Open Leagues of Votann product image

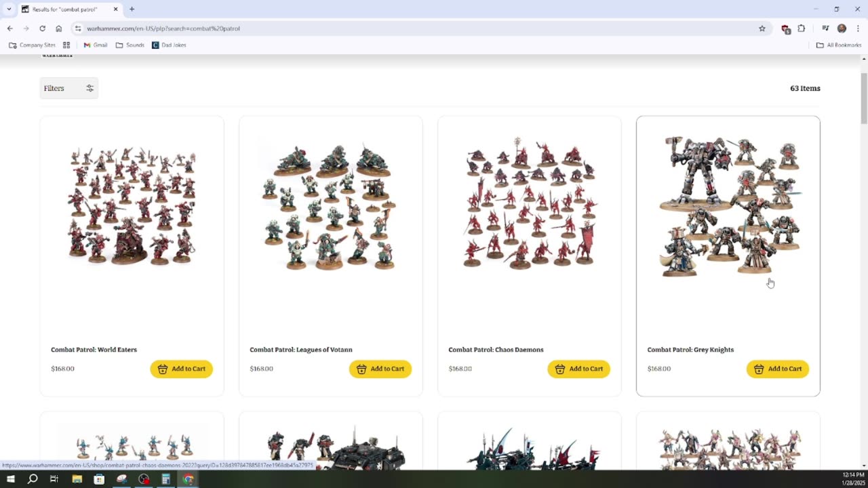click(330, 205)
